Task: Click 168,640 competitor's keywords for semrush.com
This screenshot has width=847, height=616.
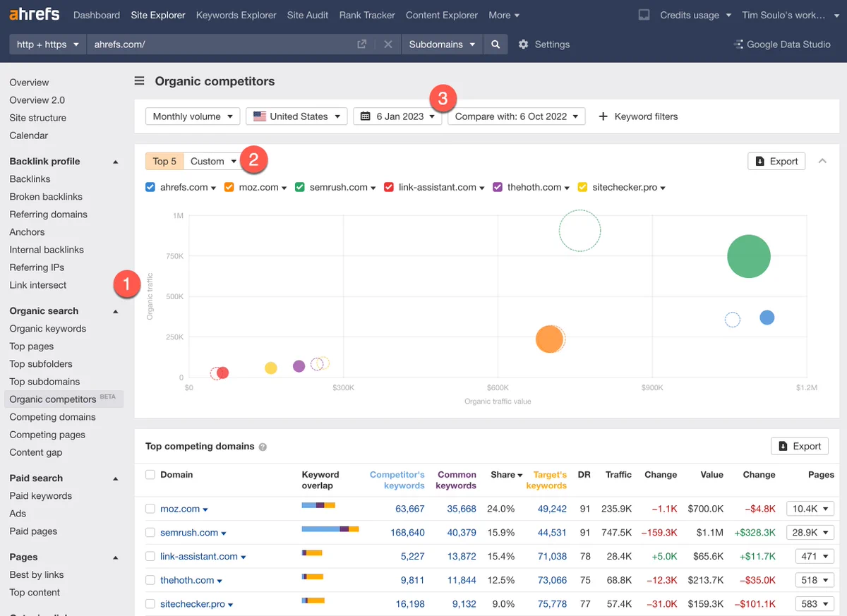Action: coord(407,533)
